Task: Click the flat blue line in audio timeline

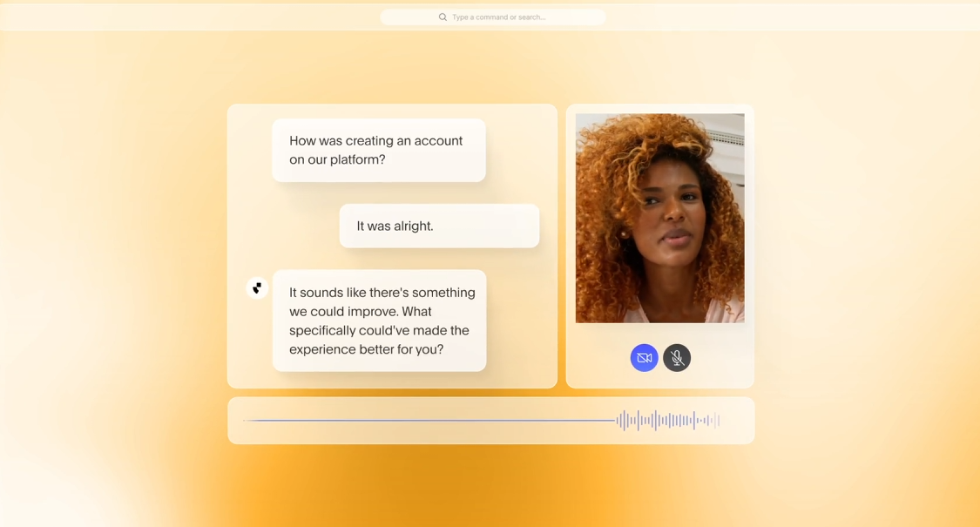Action: pos(436,421)
